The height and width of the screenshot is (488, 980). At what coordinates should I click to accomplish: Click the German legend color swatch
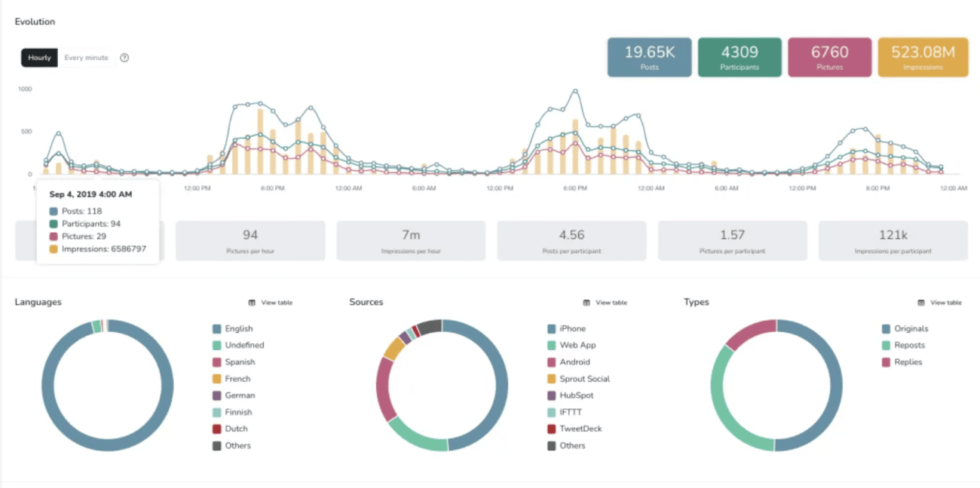217,395
